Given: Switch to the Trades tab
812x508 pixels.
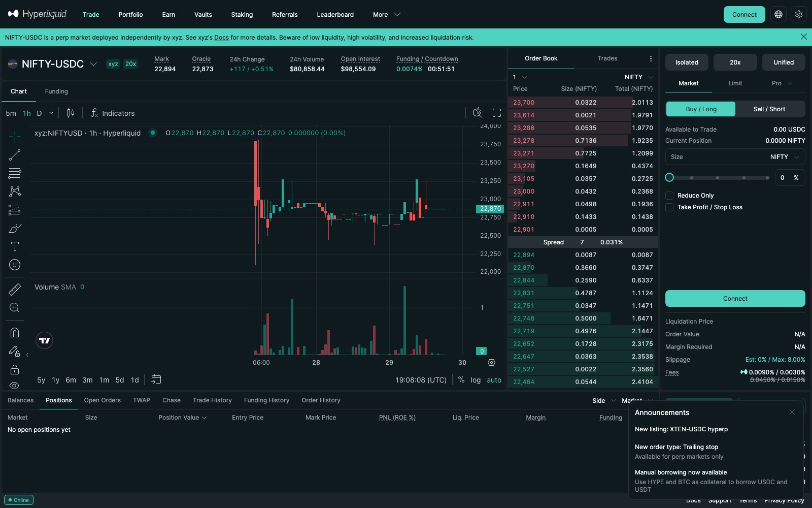Looking at the screenshot, I should (x=607, y=58).
